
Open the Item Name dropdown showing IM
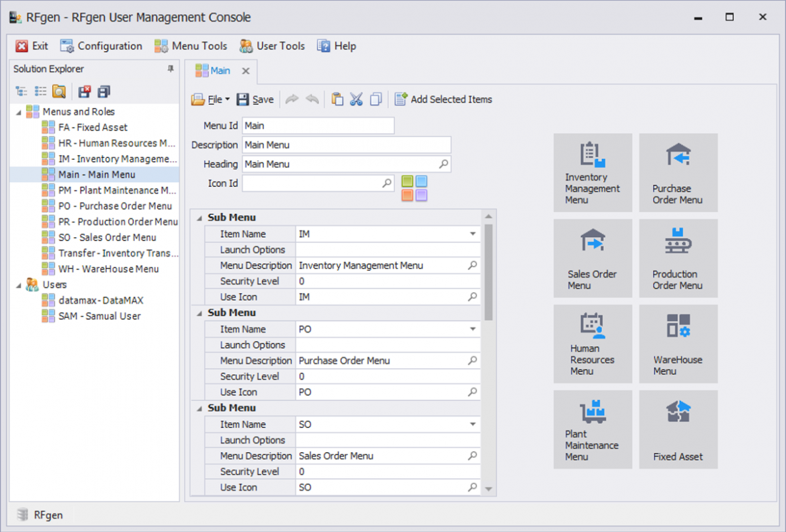pos(473,234)
